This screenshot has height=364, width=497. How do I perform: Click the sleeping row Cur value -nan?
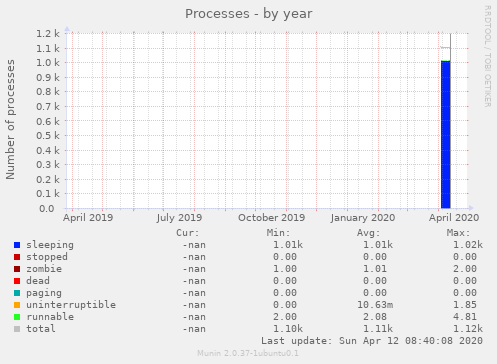[194, 245]
